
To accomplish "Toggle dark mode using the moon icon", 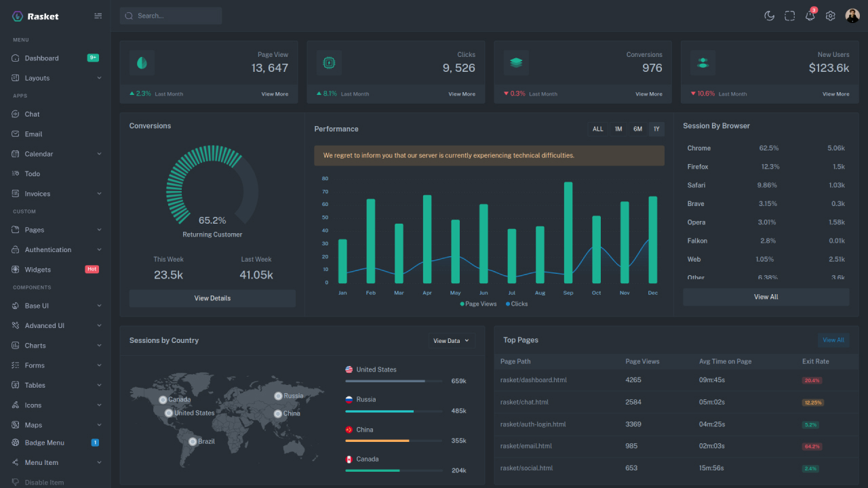I will pos(769,15).
